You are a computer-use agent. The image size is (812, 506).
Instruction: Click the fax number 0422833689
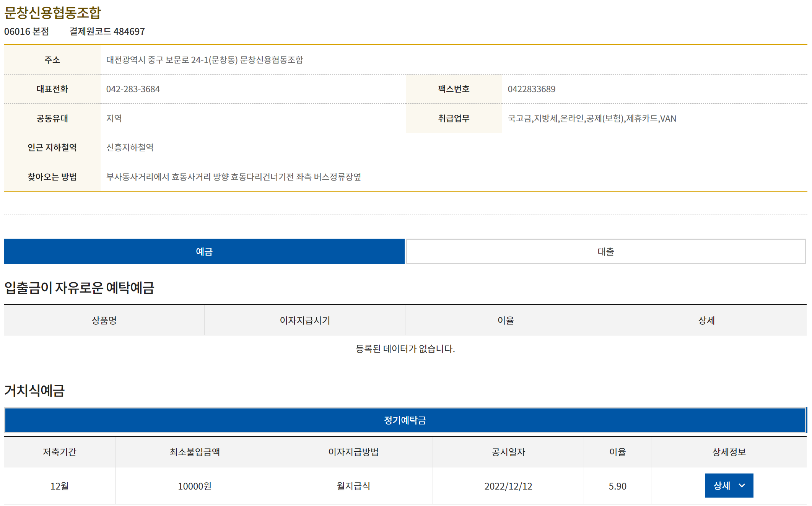531,89
